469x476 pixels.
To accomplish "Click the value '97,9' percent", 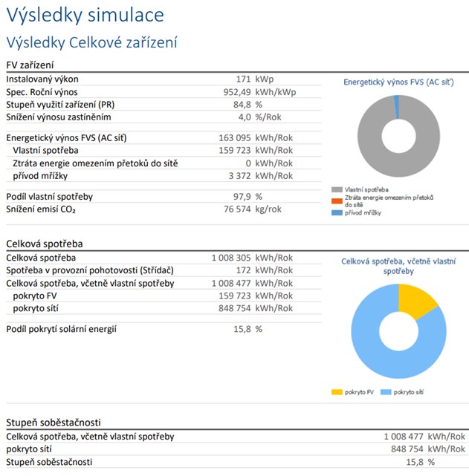I will [242, 197].
